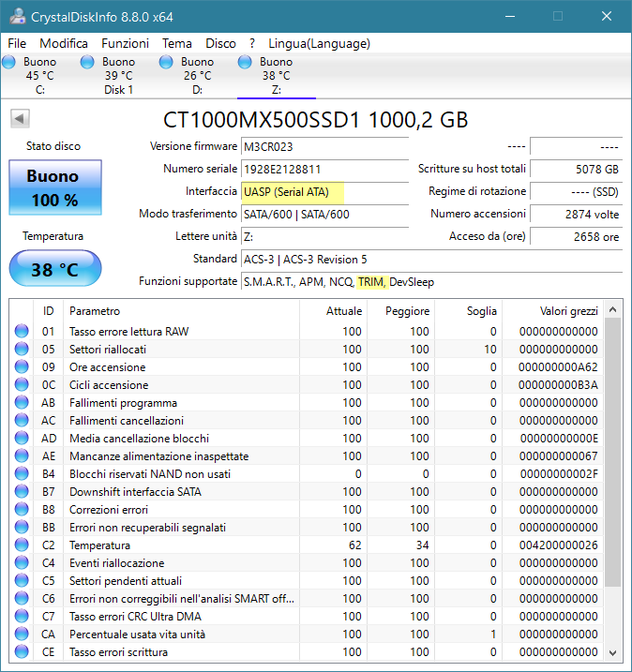Select the C: disk tab

pyautogui.click(x=40, y=76)
